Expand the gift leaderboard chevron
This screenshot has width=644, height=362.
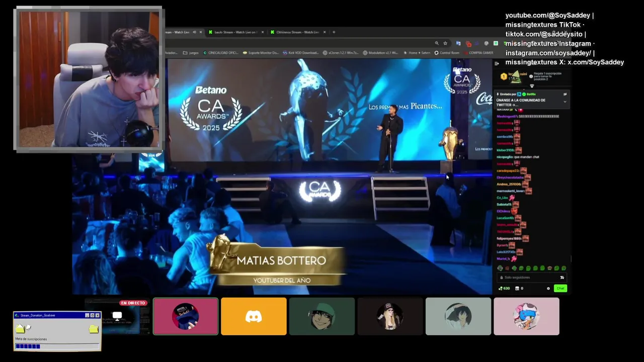[x=532, y=86]
